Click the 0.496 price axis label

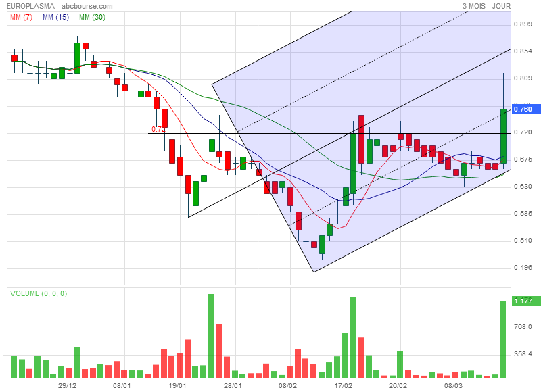[523, 267]
